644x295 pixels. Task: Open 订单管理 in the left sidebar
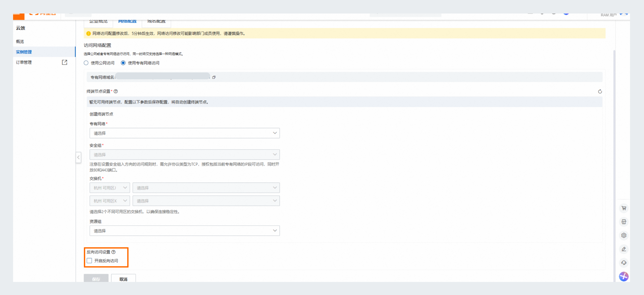point(24,62)
